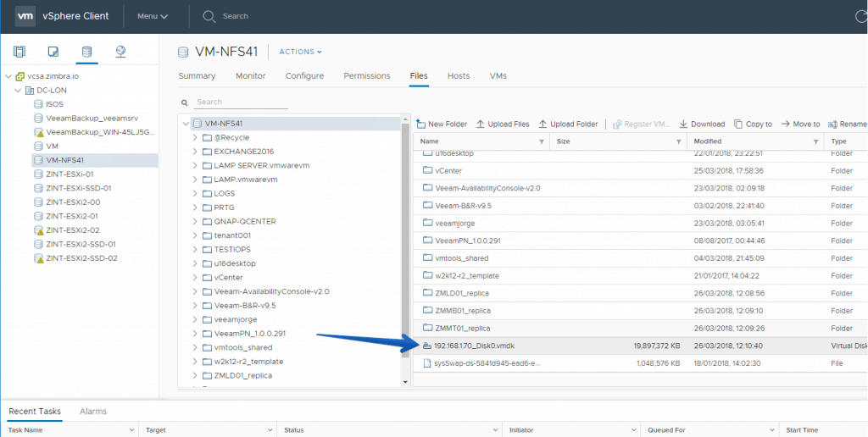Click Move to in files toolbar
The width and height of the screenshot is (868, 437).
tap(800, 124)
